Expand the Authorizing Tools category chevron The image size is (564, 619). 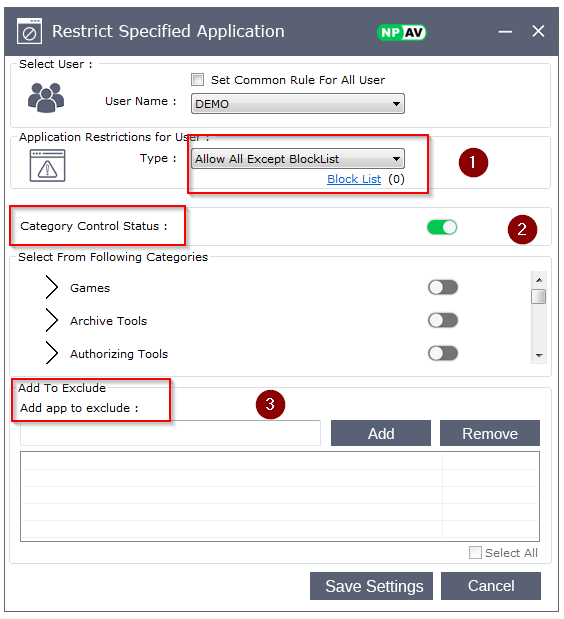52,353
